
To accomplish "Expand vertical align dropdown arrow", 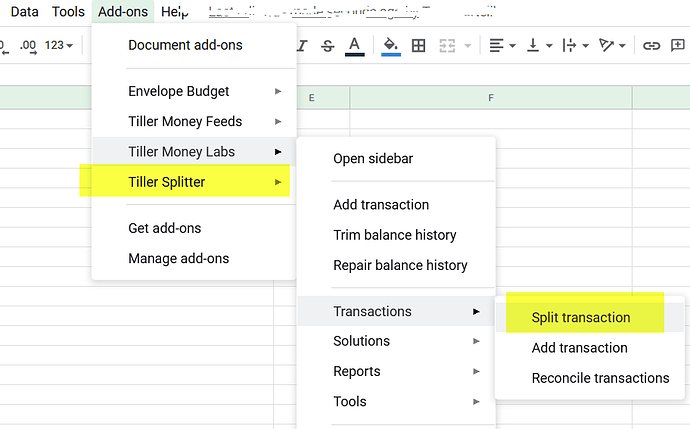I will point(549,46).
